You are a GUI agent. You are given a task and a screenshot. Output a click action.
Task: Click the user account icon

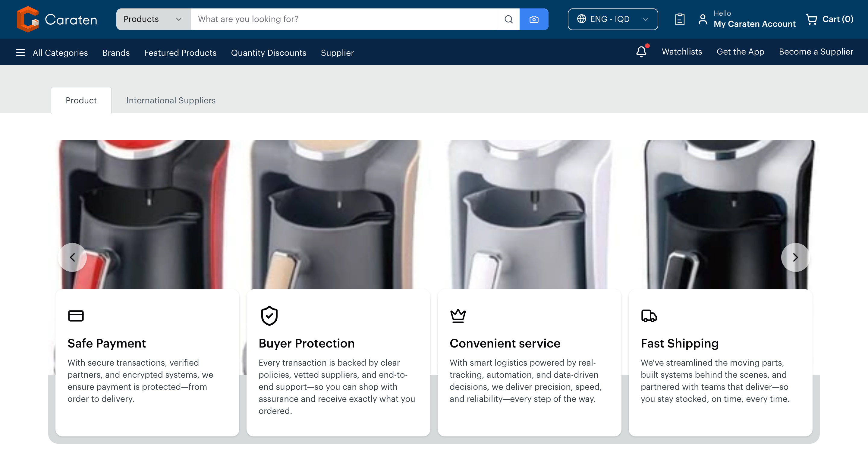pos(703,19)
